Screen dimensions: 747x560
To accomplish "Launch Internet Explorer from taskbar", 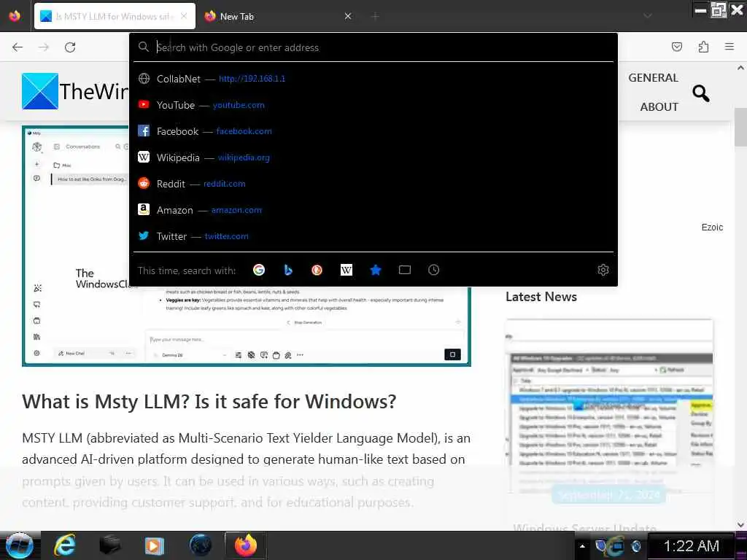I will pyautogui.click(x=64, y=545).
